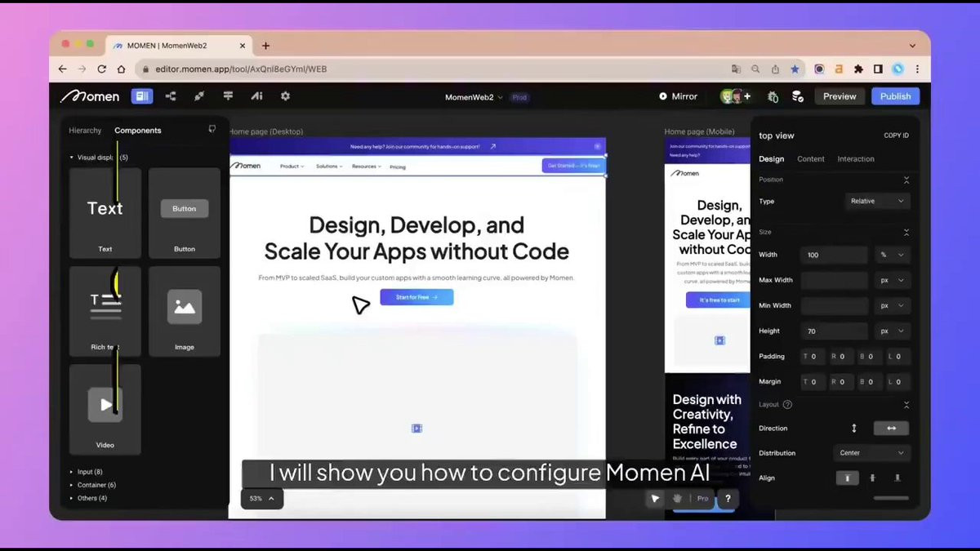Select the Text component tile
980x551 pixels.
105,213
